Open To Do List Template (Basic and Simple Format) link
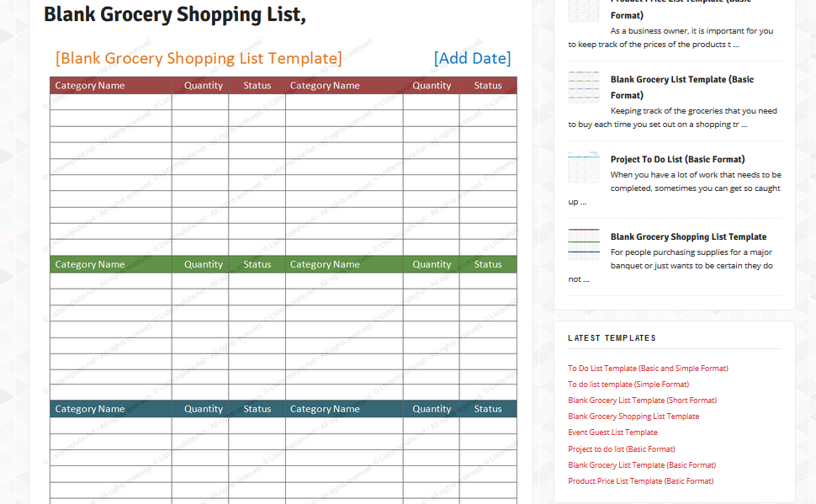The image size is (816, 504). 648,369
